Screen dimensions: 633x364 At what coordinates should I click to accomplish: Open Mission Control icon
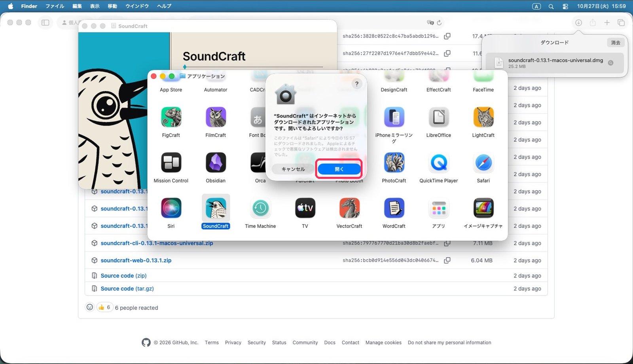click(x=171, y=163)
